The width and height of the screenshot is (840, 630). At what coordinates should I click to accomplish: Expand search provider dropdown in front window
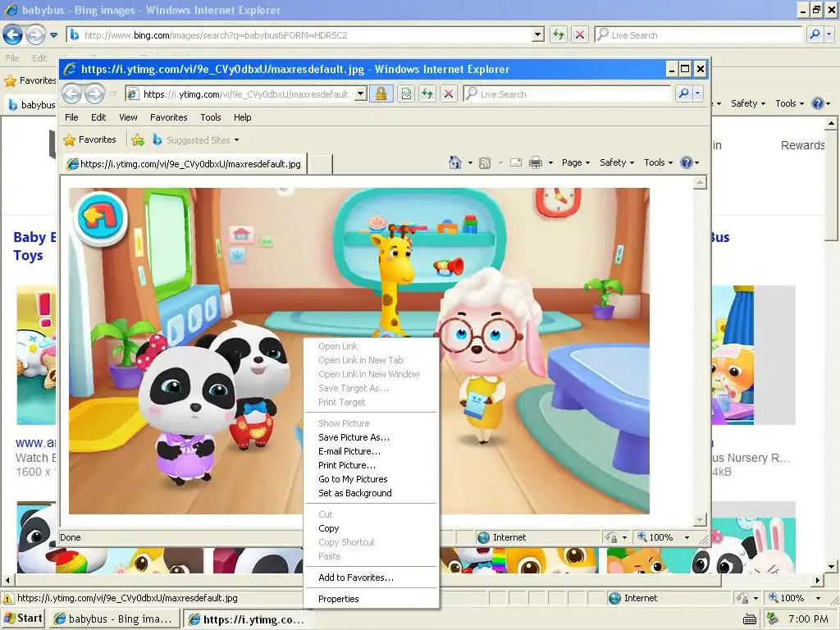click(697, 94)
